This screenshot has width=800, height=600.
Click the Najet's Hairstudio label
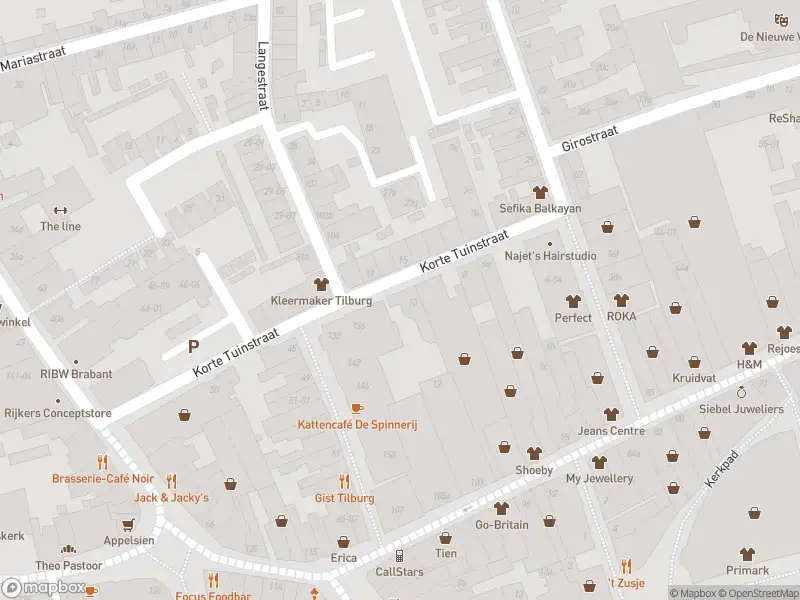[548, 256]
